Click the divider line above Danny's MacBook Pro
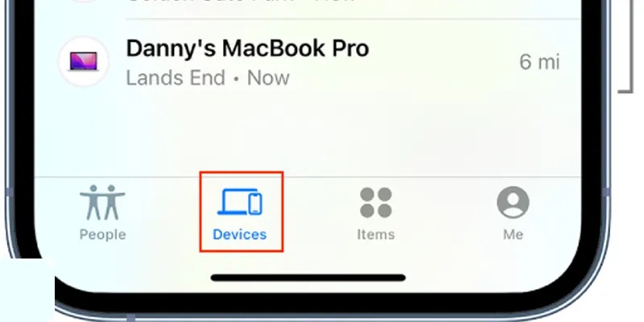 coord(353,19)
